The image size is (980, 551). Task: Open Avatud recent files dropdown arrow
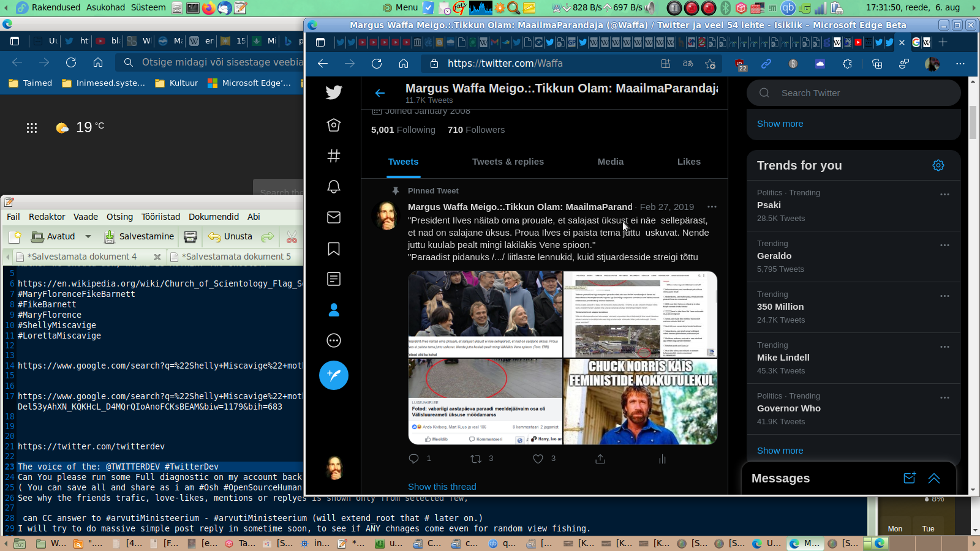tap(88, 236)
